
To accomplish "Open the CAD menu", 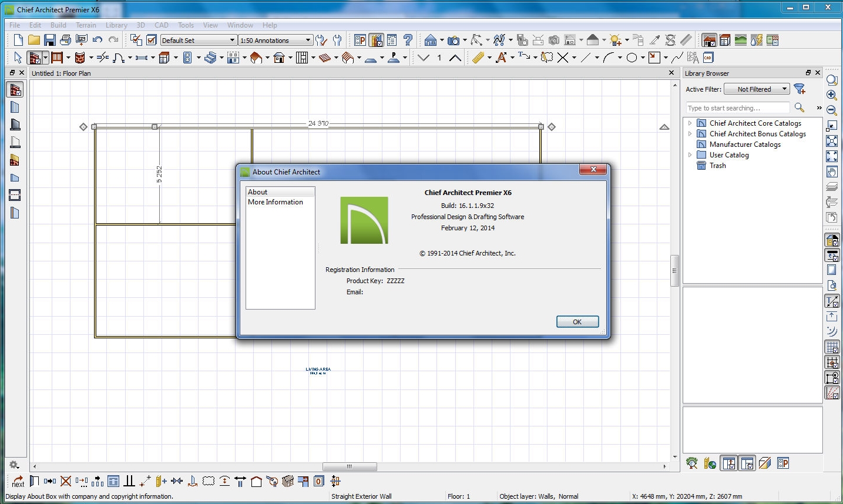I will [x=162, y=25].
